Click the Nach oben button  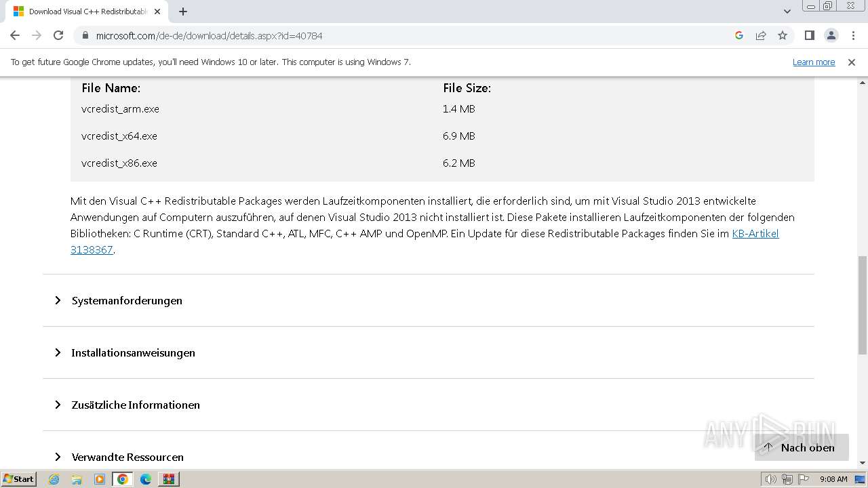coord(802,447)
